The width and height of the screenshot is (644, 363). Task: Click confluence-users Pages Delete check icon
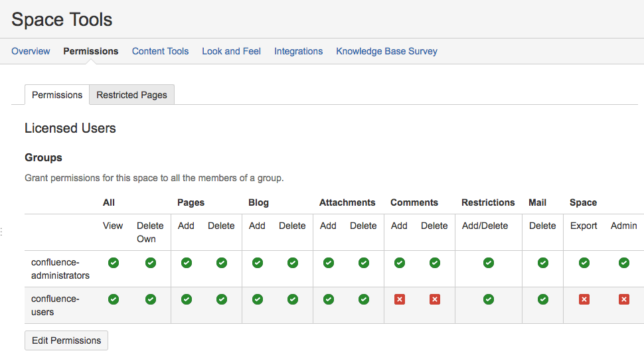click(222, 299)
